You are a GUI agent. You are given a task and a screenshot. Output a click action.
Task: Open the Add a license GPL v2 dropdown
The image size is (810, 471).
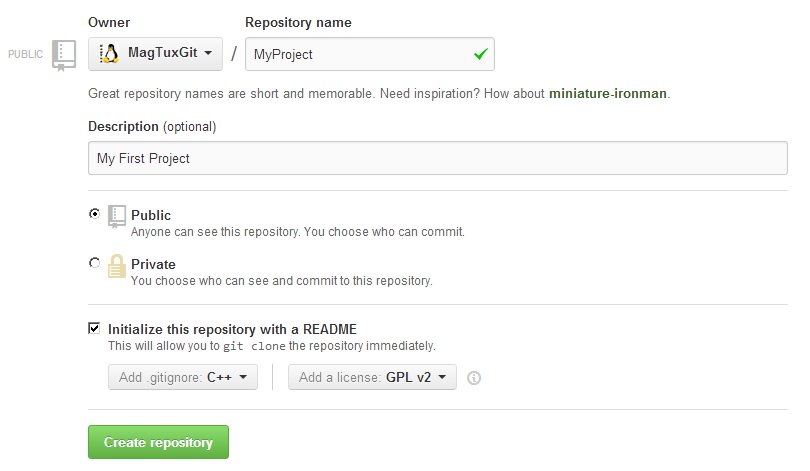pos(372,377)
